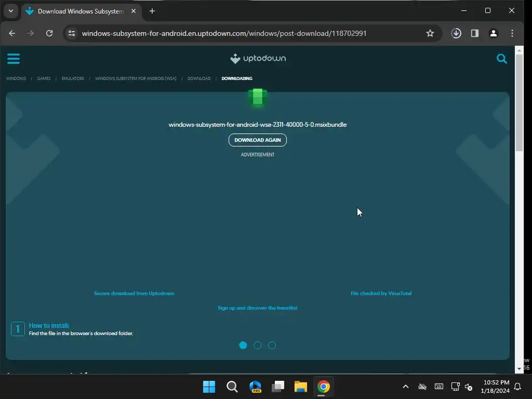
Task: Open Chrome downloads bubble
Action: pos(456,33)
